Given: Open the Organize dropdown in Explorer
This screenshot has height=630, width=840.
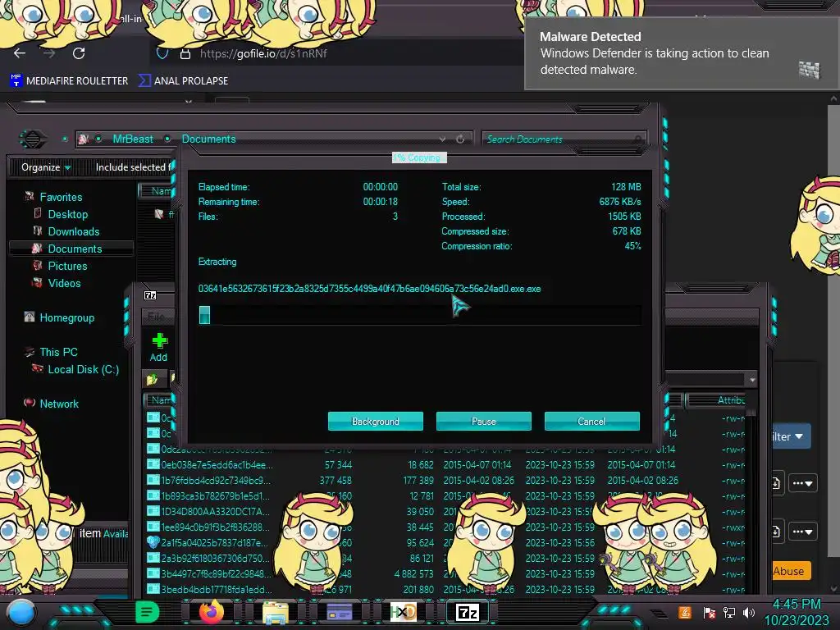Looking at the screenshot, I should [x=46, y=167].
